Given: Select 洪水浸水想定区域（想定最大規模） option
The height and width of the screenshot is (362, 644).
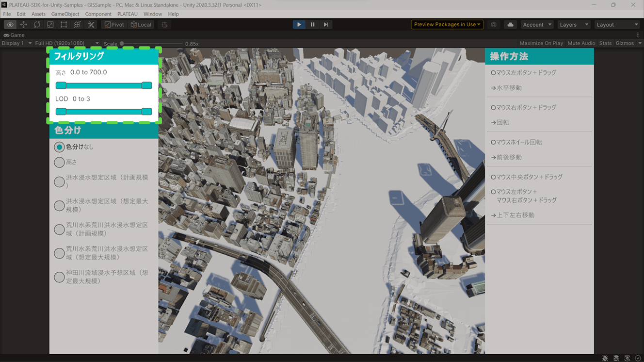Looking at the screenshot, I should click(x=59, y=205).
